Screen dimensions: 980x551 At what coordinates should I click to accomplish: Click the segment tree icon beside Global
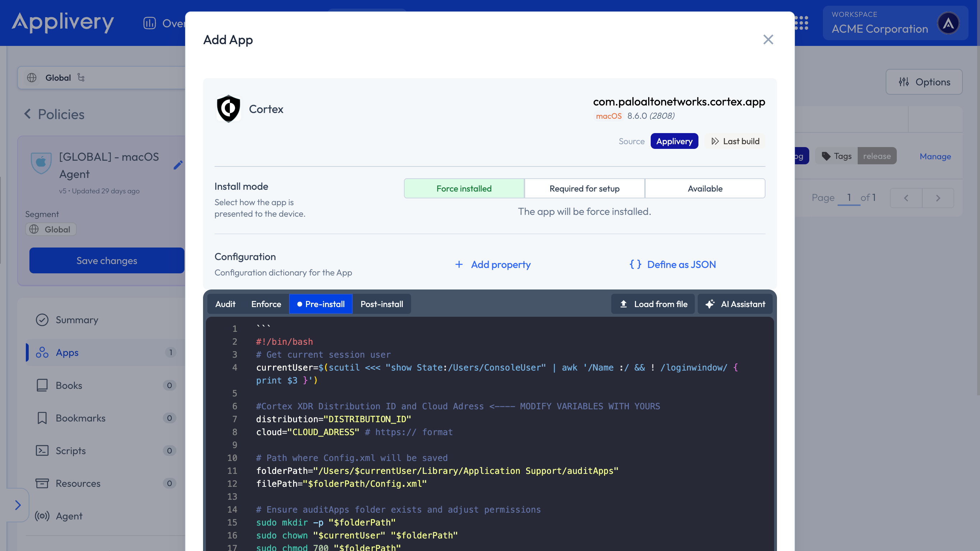coord(81,77)
